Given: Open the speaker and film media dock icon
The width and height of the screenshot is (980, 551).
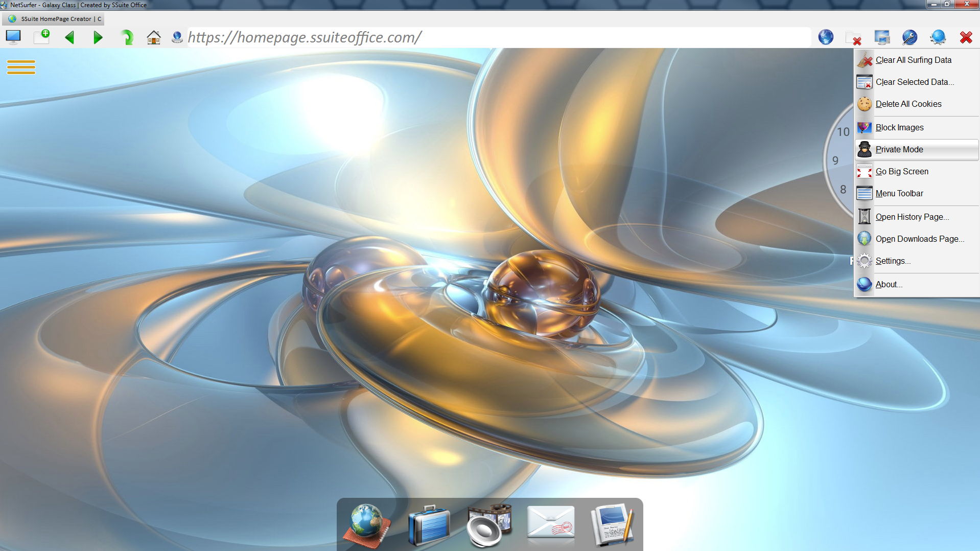Looking at the screenshot, I should [489, 526].
